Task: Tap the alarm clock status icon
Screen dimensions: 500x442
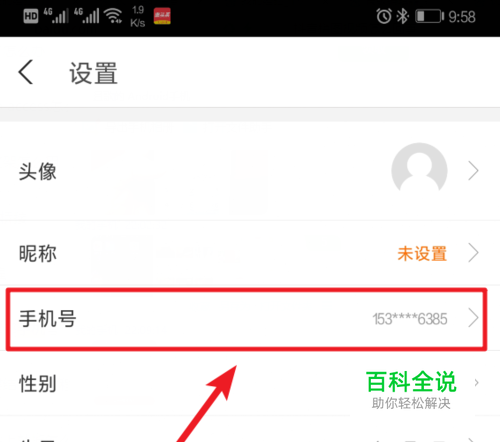Action: (384, 16)
